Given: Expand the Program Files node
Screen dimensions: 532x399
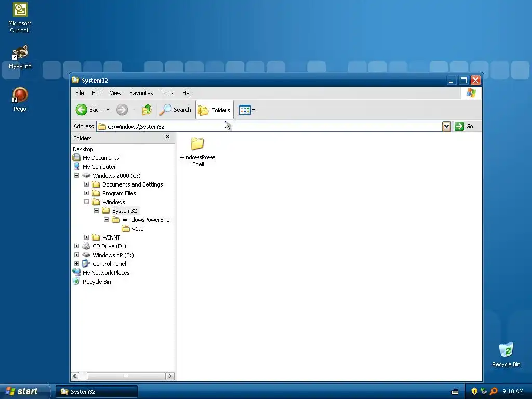Looking at the screenshot, I should click(x=87, y=193).
